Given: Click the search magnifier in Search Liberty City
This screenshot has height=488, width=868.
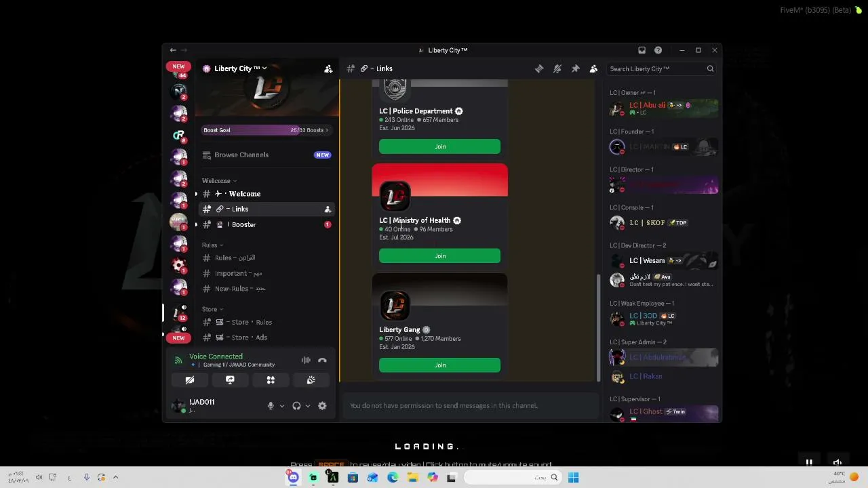Looking at the screenshot, I should [710, 68].
